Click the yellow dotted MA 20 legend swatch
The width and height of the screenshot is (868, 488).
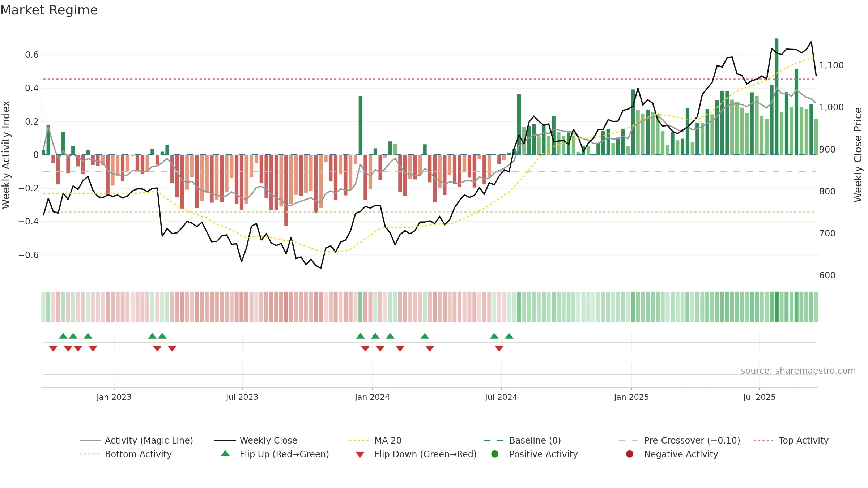point(359,440)
